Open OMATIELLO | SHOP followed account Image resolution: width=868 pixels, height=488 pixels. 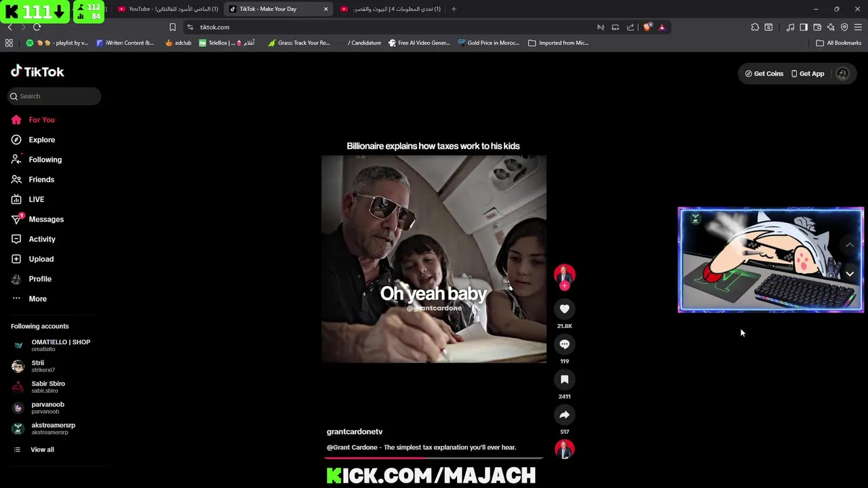(x=52, y=345)
